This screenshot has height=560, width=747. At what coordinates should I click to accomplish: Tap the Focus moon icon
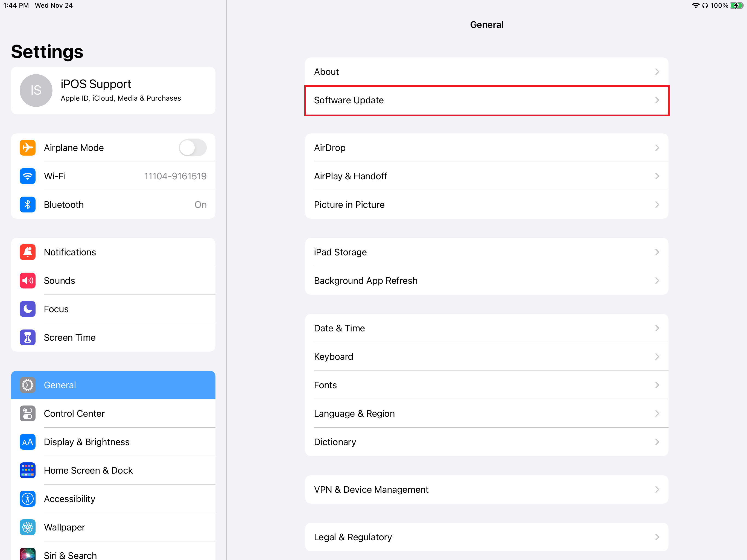point(28,309)
